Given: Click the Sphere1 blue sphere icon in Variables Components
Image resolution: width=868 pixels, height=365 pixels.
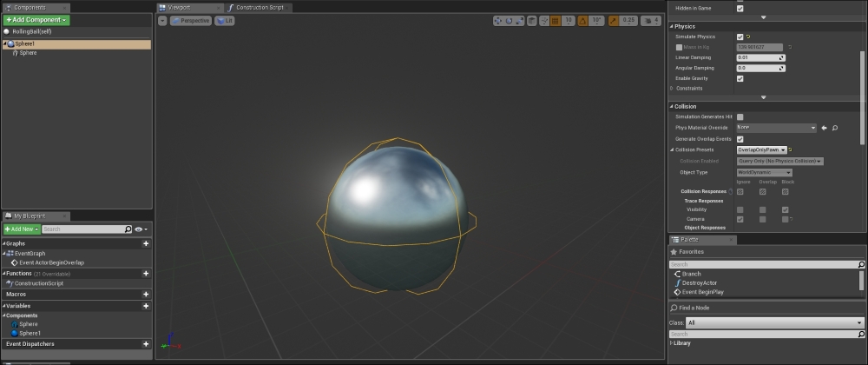Looking at the screenshot, I should point(15,334).
